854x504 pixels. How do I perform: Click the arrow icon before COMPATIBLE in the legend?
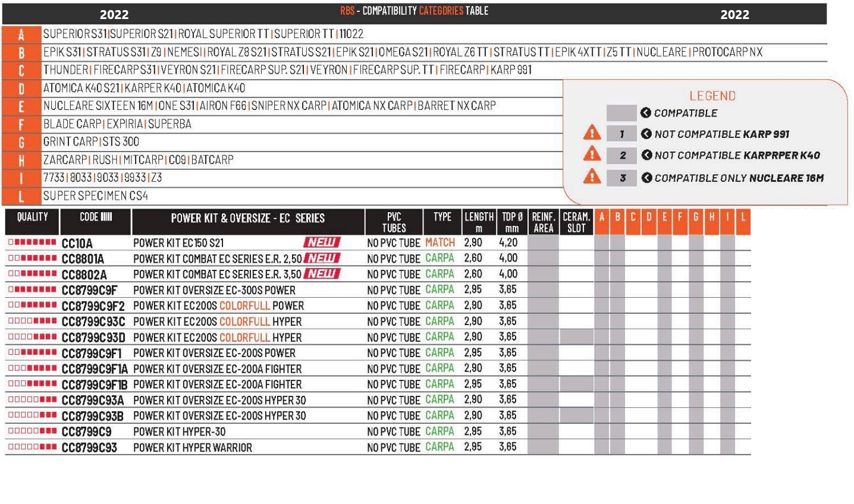click(x=646, y=112)
